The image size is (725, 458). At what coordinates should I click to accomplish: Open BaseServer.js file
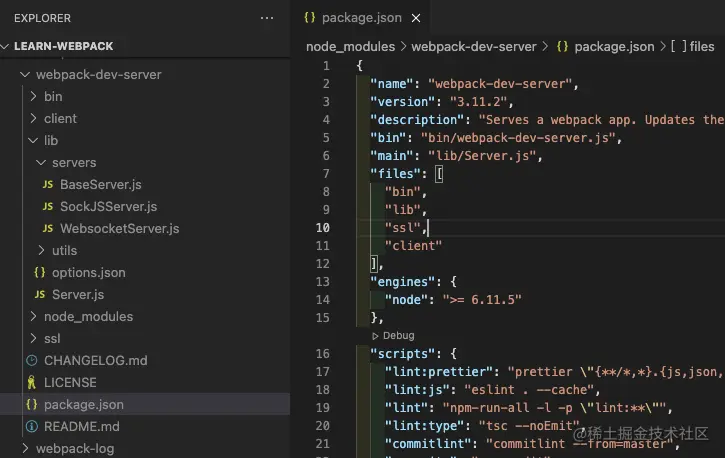pyautogui.click(x=101, y=184)
